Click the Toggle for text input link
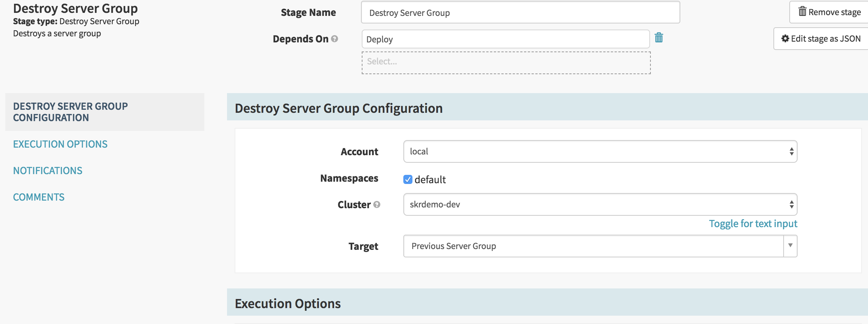Viewport: 868px width, 324px height. [x=753, y=224]
